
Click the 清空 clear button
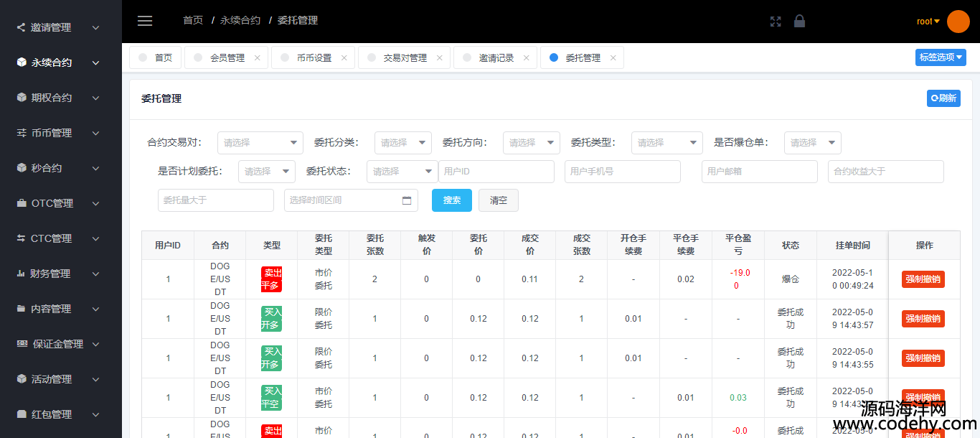point(499,200)
